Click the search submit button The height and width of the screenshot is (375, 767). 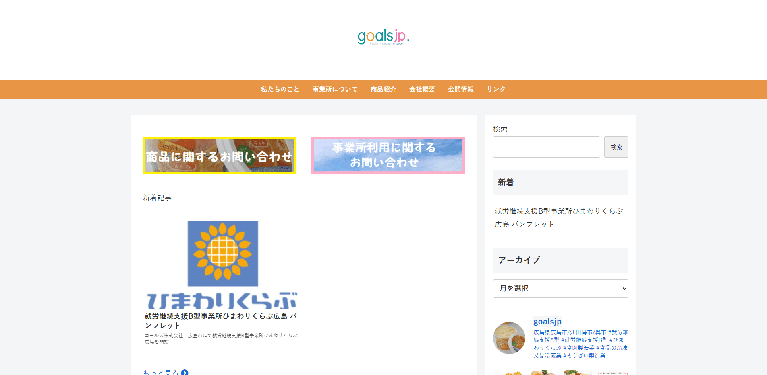tap(616, 147)
